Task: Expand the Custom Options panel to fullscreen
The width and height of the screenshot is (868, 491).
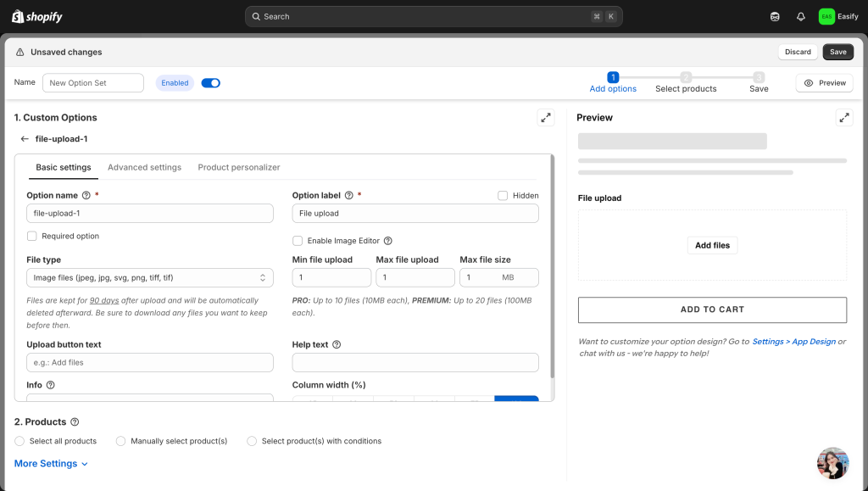Action: pos(546,118)
